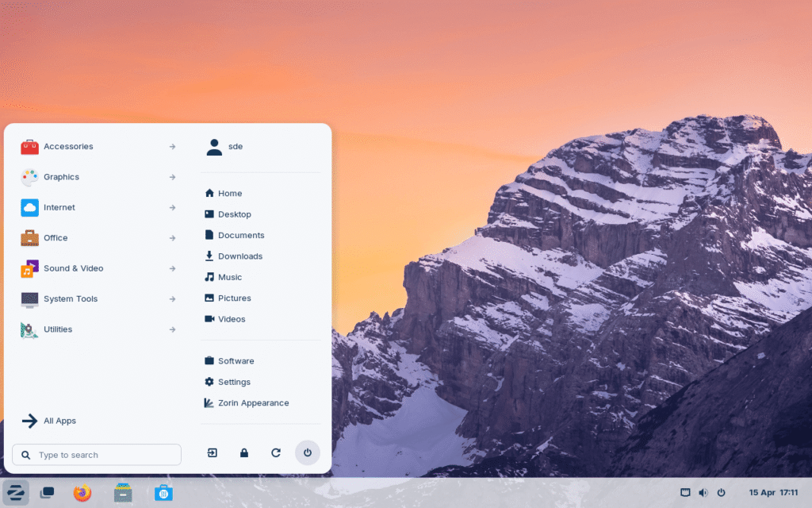Expand the Graphics category
Viewport: 812px width, 508px height.
point(59,177)
